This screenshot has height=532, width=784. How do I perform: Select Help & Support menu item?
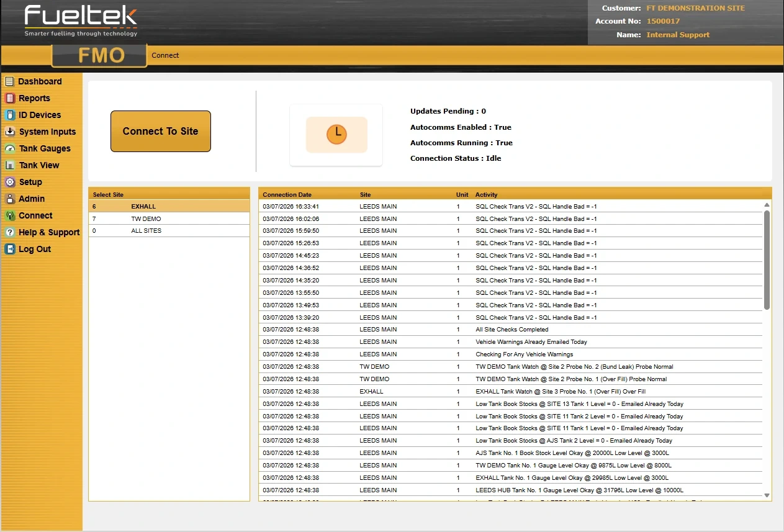pos(49,232)
